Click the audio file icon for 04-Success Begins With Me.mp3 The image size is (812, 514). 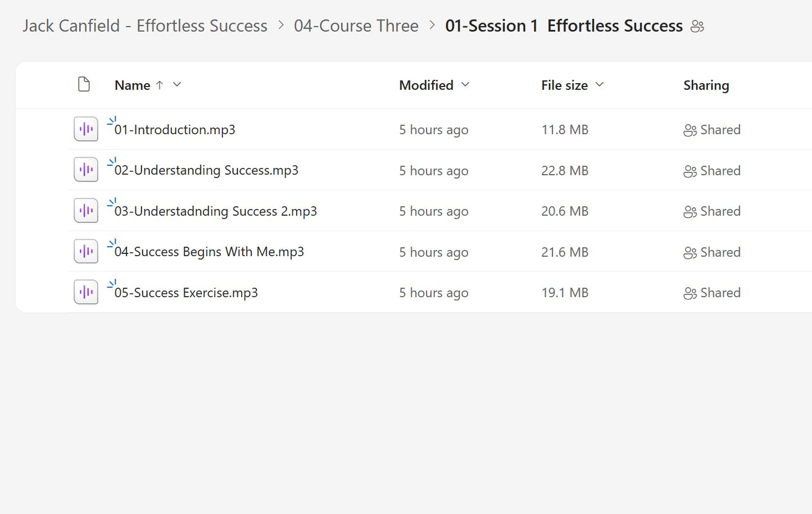[85, 251]
